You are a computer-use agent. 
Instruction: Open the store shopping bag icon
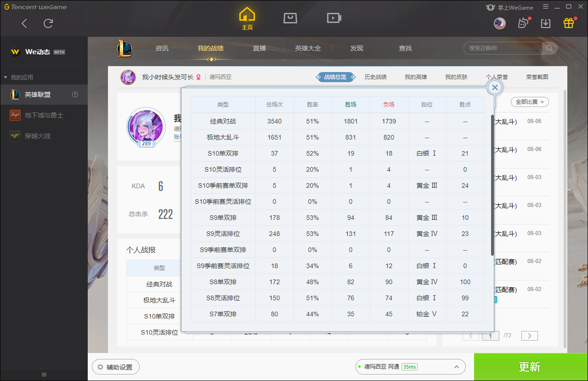290,18
